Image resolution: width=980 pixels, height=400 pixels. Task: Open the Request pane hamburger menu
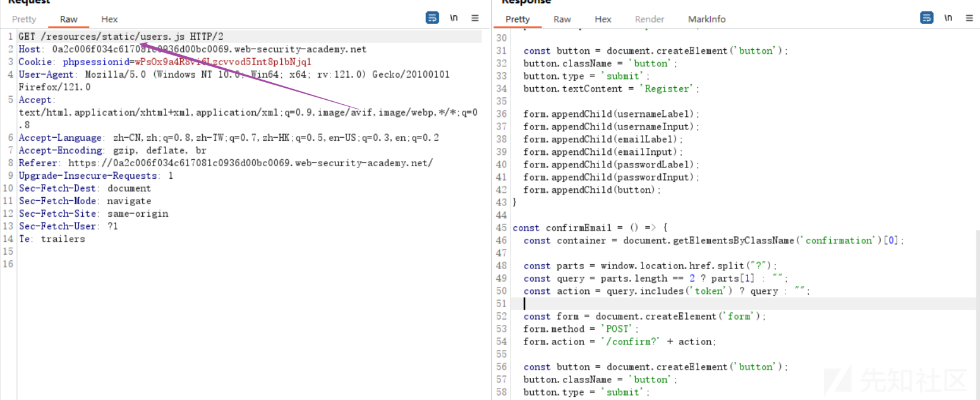click(475, 18)
